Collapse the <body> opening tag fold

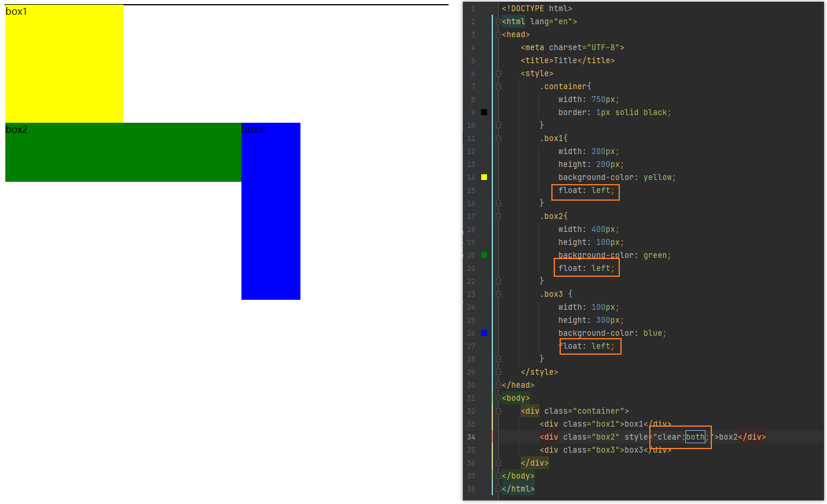498,398
